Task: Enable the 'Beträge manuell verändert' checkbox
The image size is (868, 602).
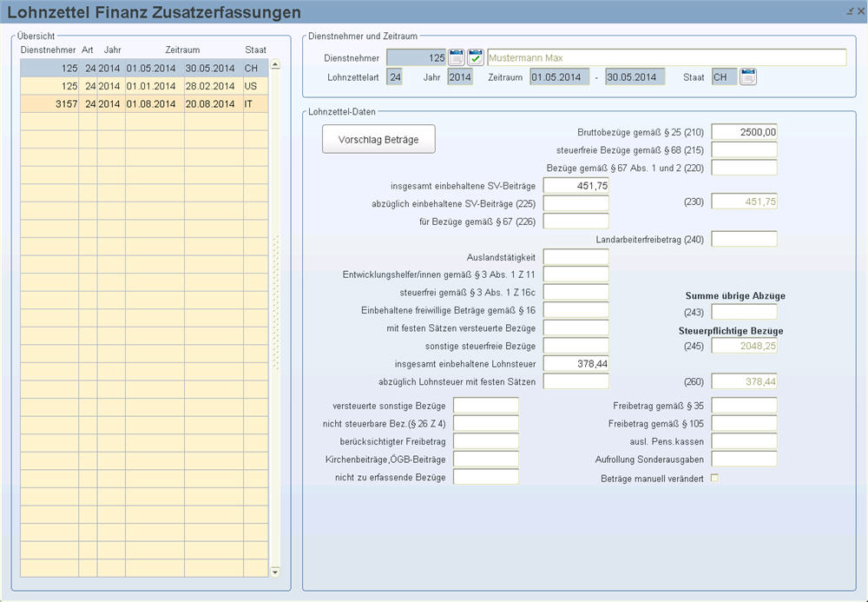Action: (714, 478)
